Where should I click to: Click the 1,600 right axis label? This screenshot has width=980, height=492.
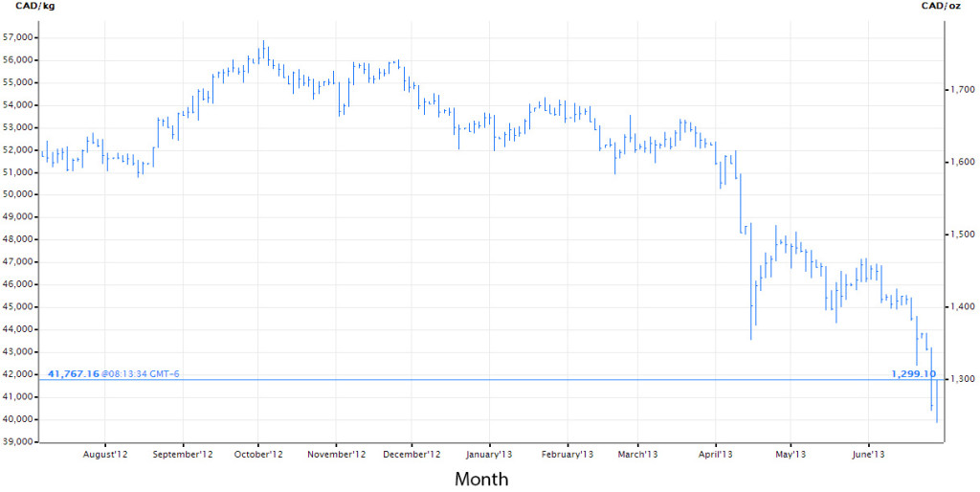(961, 163)
